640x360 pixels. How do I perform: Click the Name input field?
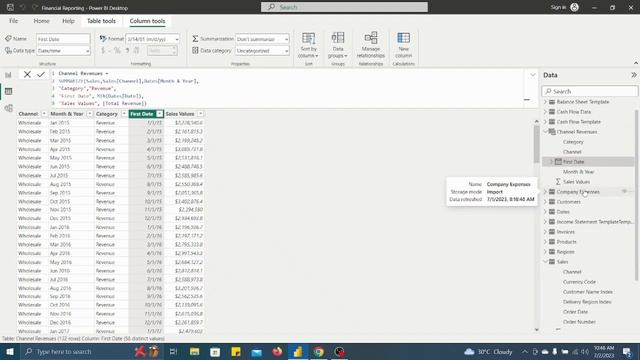point(63,39)
